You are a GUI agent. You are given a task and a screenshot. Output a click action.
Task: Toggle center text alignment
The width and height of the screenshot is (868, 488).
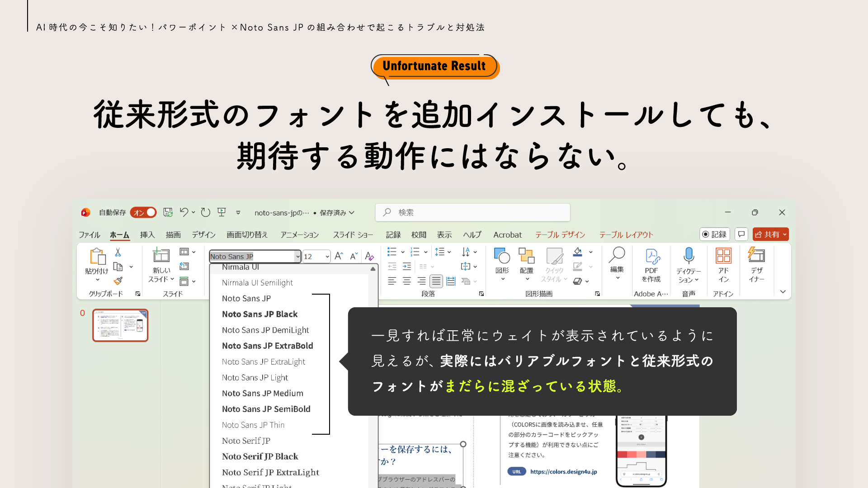click(x=406, y=281)
